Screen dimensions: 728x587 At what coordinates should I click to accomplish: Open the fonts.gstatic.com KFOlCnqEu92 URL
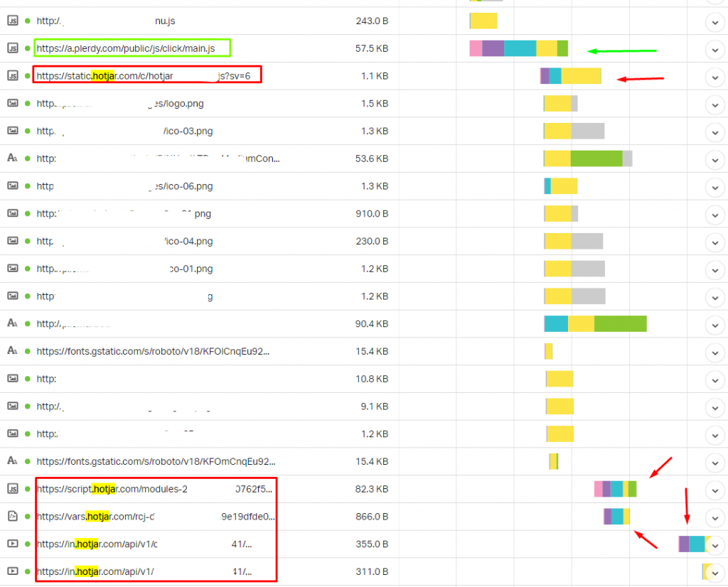pos(154,351)
